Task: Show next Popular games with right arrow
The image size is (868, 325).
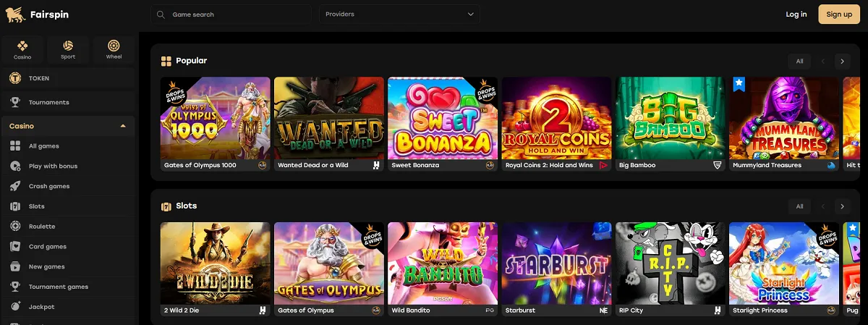Action: tap(842, 62)
